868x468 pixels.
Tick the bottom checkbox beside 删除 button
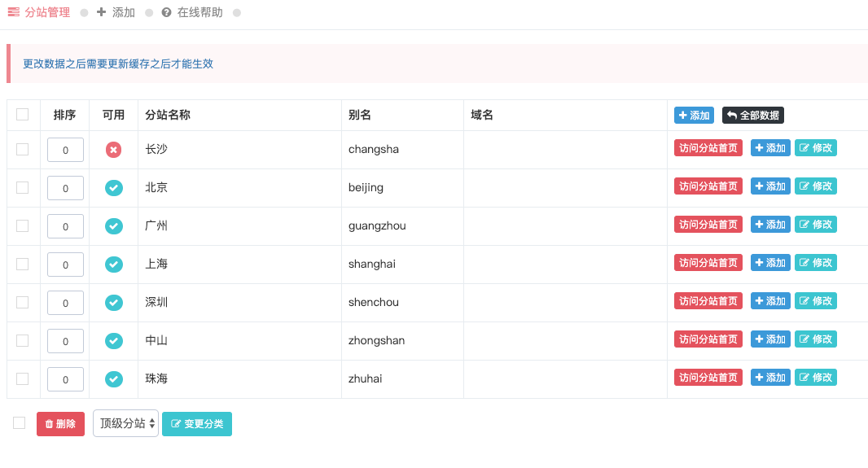(x=19, y=422)
